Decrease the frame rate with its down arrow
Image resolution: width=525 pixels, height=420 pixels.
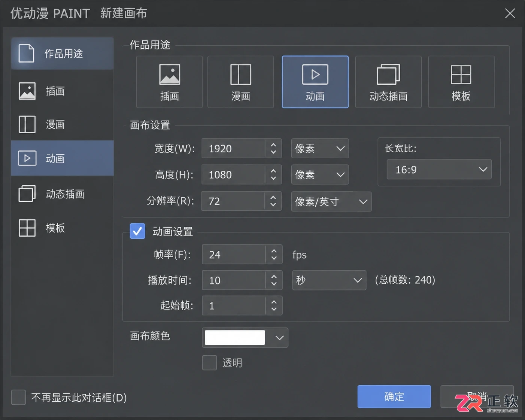click(274, 259)
